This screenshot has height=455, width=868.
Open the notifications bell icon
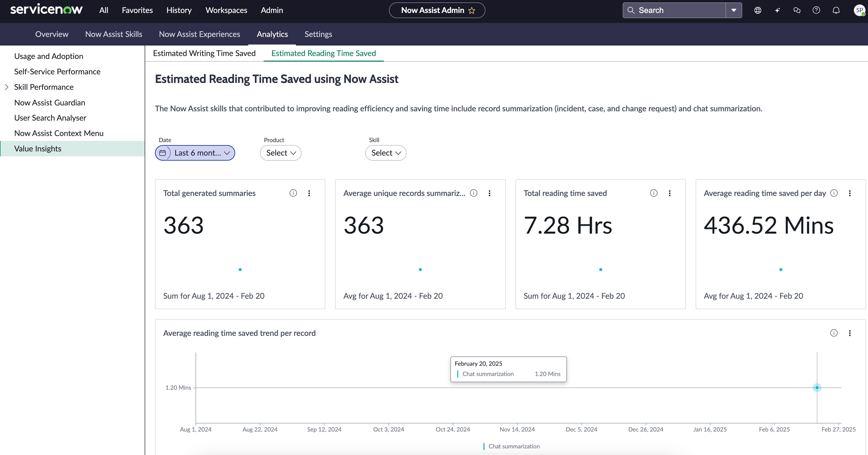click(836, 11)
